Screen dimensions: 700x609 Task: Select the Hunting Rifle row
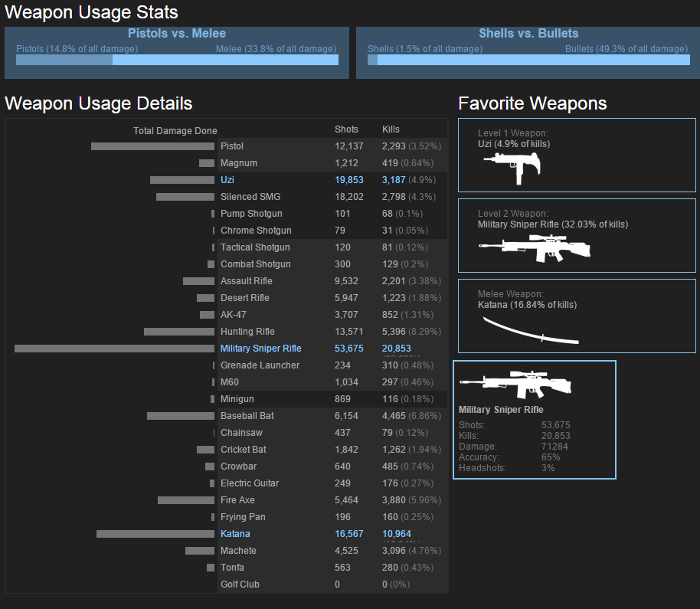[247, 332]
